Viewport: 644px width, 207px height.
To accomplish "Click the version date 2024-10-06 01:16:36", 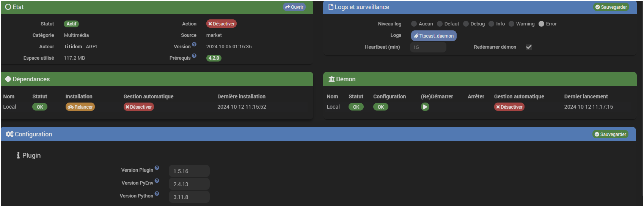I will coord(229,47).
